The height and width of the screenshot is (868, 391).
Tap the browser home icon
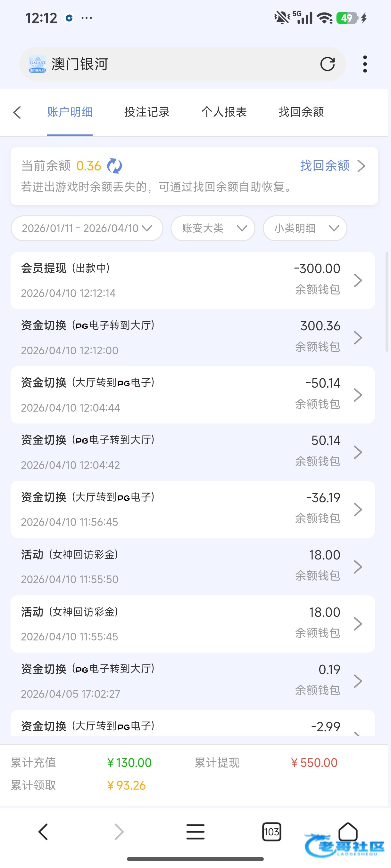[348, 832]
